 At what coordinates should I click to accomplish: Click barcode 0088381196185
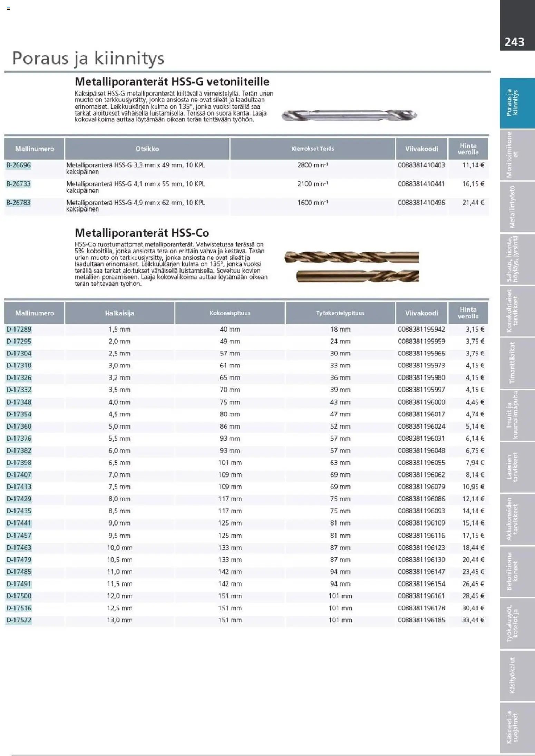click(421, 620)
